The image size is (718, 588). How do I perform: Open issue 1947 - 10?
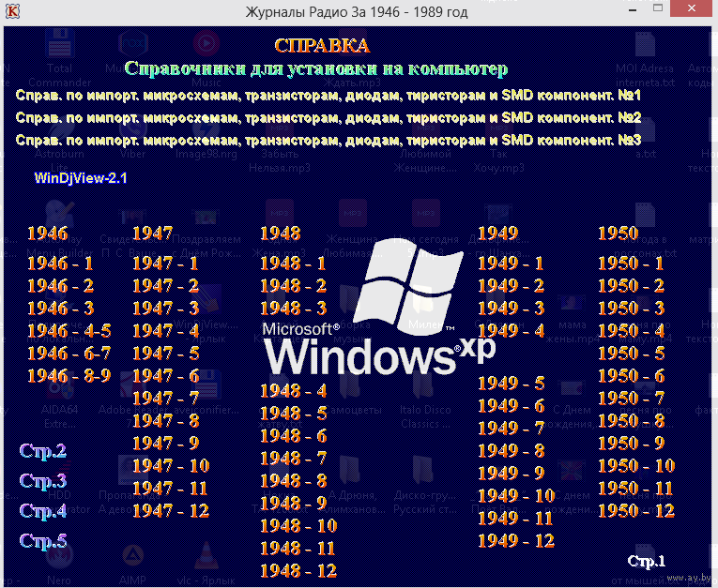point(171,466)
